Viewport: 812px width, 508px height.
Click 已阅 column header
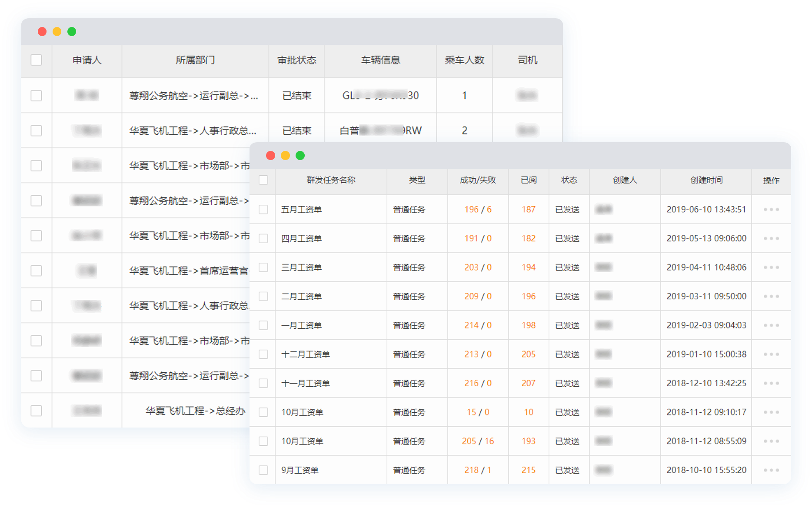[x=529, y=180]
